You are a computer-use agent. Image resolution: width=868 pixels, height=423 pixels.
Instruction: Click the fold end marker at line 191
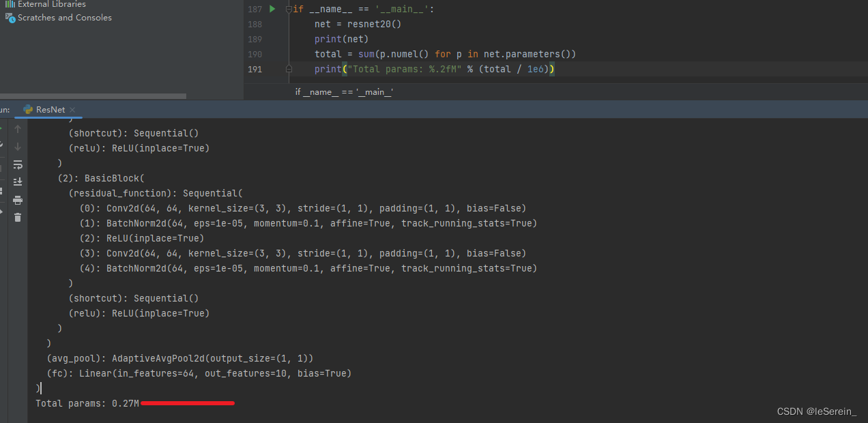[x=289, y=69]
